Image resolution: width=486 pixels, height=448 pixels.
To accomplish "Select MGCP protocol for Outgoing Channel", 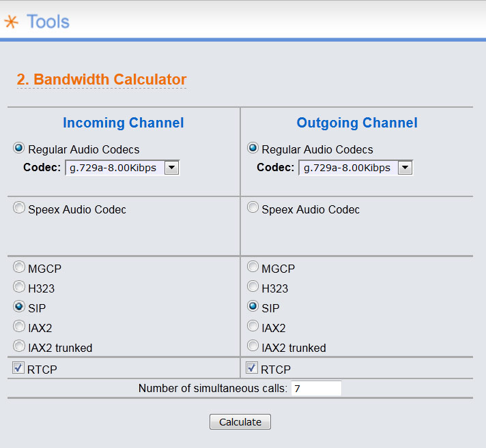I will [253, 267].
